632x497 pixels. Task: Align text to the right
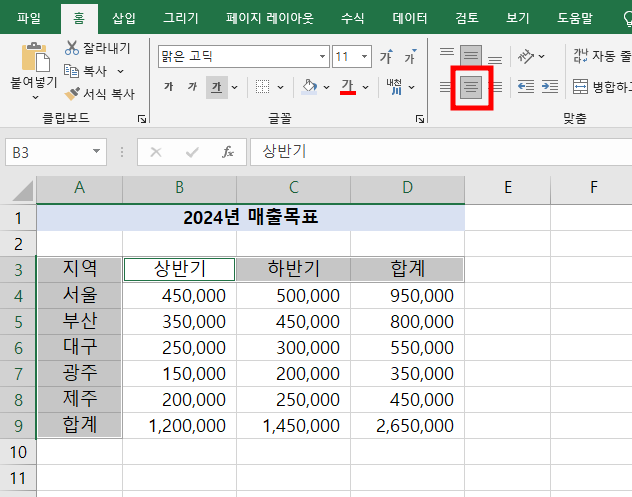pos(498,87)
